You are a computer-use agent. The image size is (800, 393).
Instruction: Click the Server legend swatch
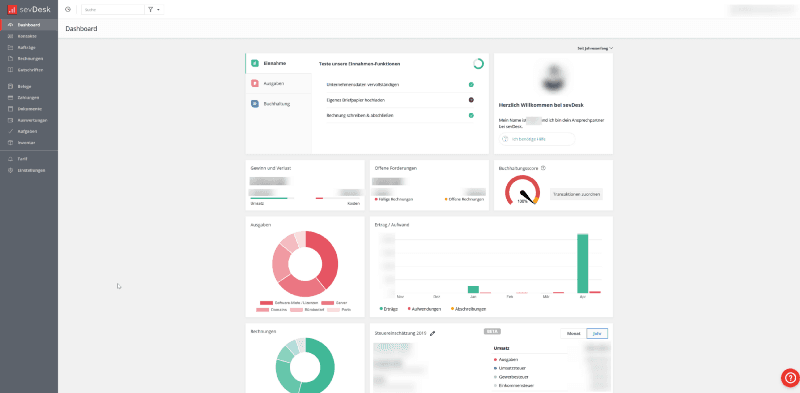point(327,303)
